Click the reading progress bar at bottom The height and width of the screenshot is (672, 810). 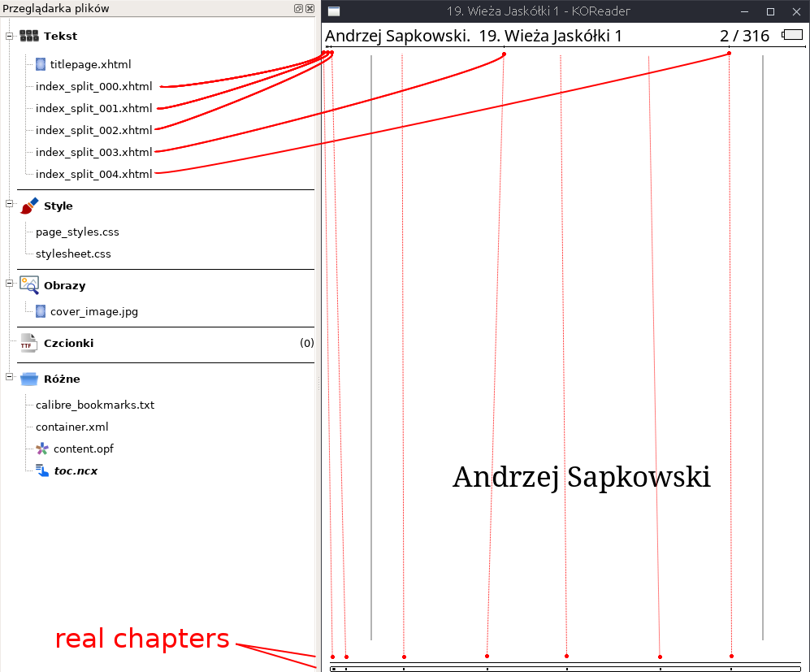[561, 668]
